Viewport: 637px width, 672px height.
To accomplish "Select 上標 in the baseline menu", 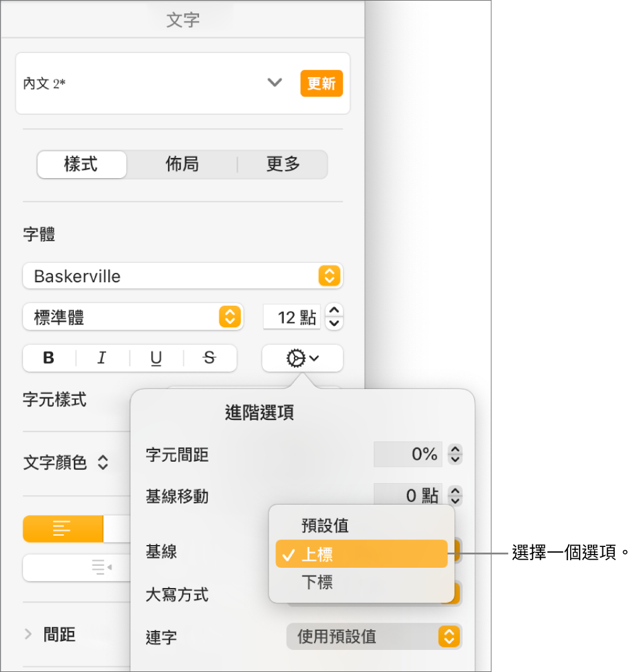I will click(361, 553).
